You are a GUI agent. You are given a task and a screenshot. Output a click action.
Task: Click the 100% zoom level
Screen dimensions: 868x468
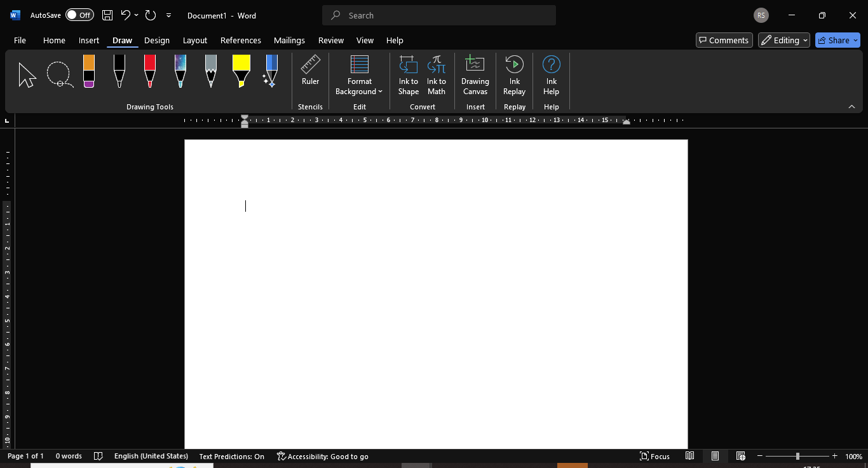853,456
